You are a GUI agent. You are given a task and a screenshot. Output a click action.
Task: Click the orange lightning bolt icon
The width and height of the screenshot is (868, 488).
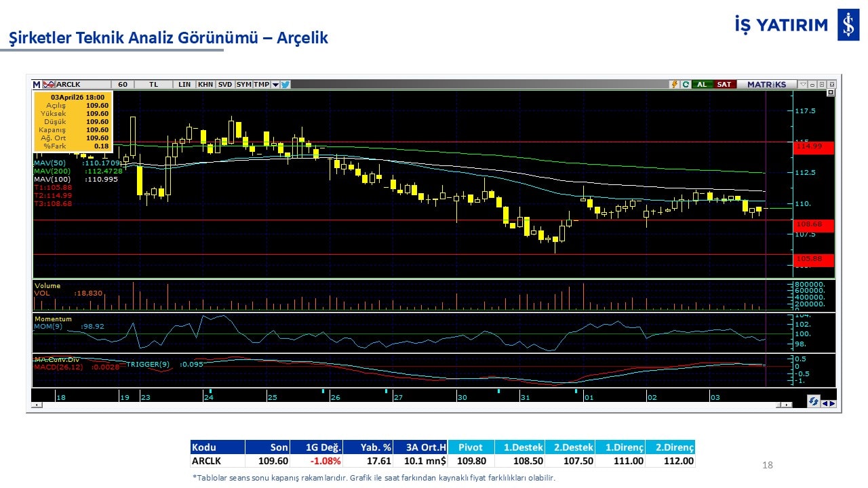coord(674,85)
